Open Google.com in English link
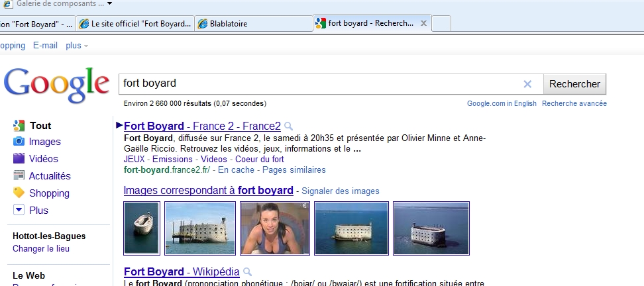 [502, 103]
